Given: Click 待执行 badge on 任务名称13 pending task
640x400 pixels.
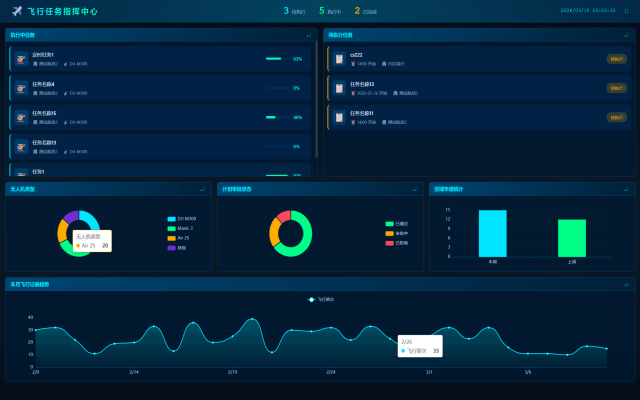Looking at the screenshot, I should (x=616, y=88).
